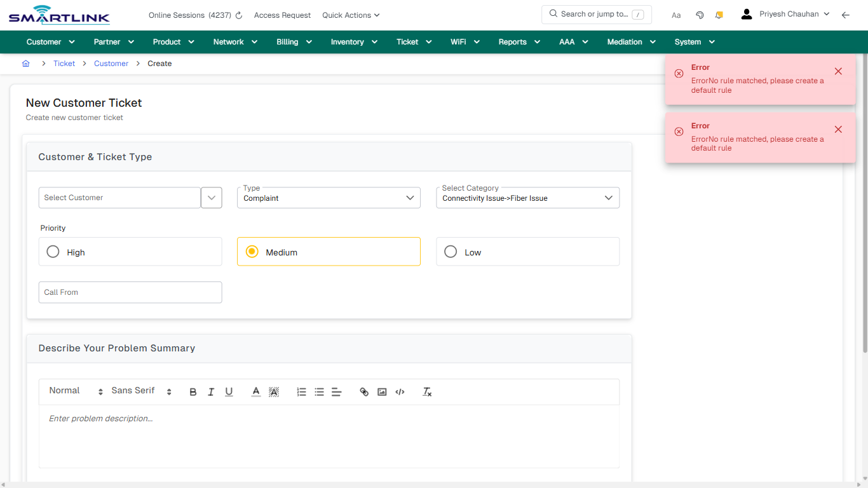
Task: Open the Ticket menu
Action: click(407, 41)
